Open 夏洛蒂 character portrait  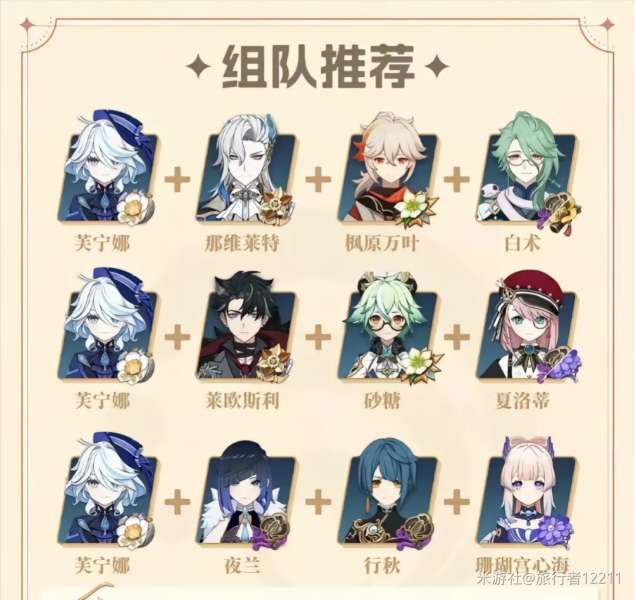526,328
